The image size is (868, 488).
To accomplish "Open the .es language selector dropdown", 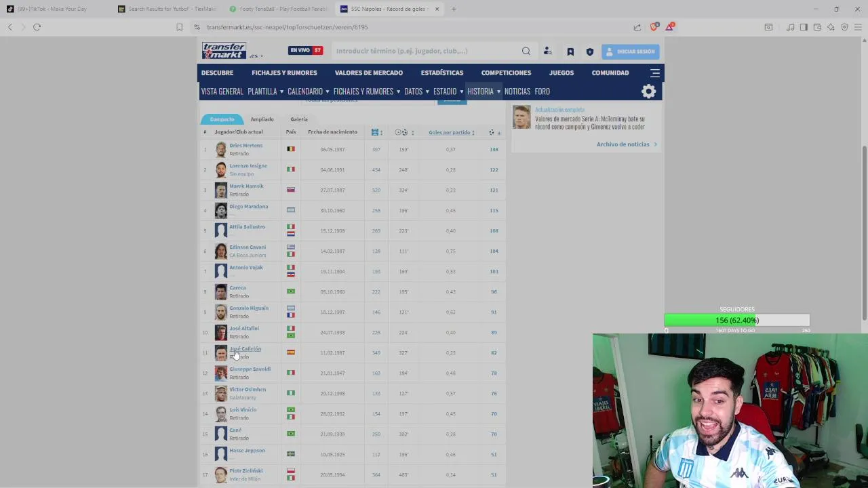I will 256,56.
